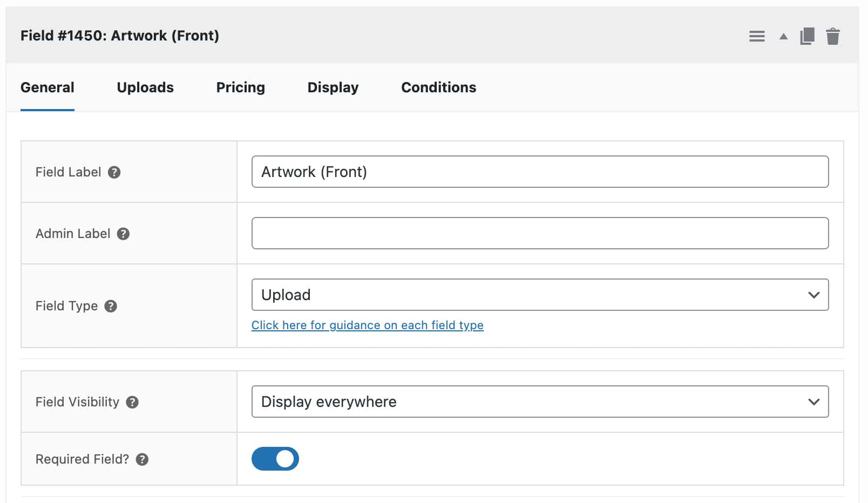Open the Pricing tab

pos(240,87)
